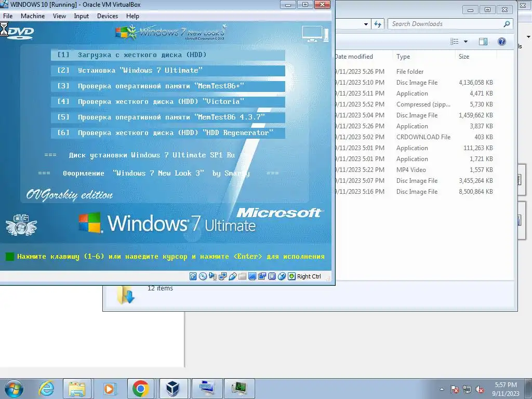This screenshot has height=399, width=532.
Task: Open the Input menu in VirtualBox
Action: [82, 16]
